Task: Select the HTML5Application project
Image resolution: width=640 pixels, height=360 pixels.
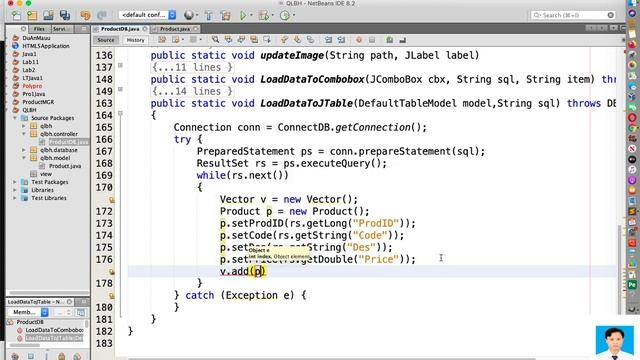Action: tap(46, 46)
